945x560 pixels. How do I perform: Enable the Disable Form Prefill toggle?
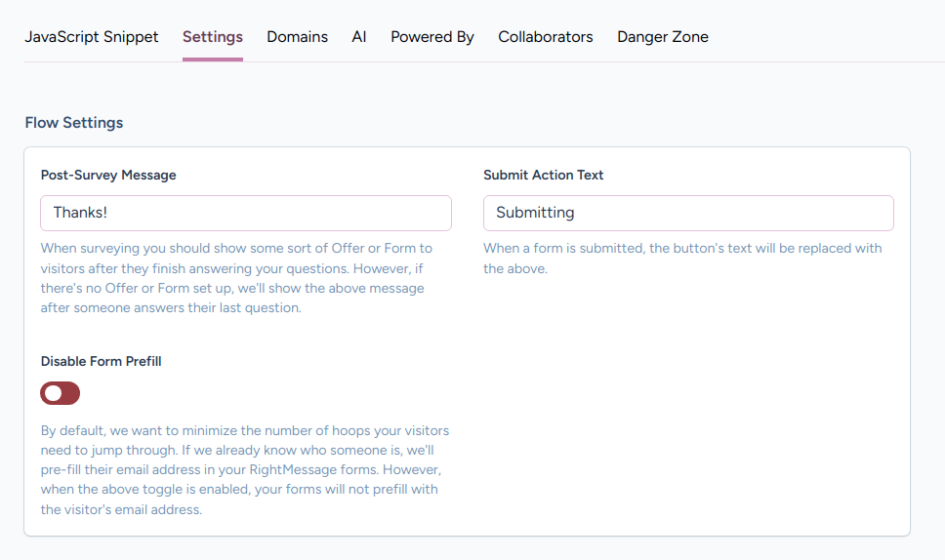click(60, 393)
